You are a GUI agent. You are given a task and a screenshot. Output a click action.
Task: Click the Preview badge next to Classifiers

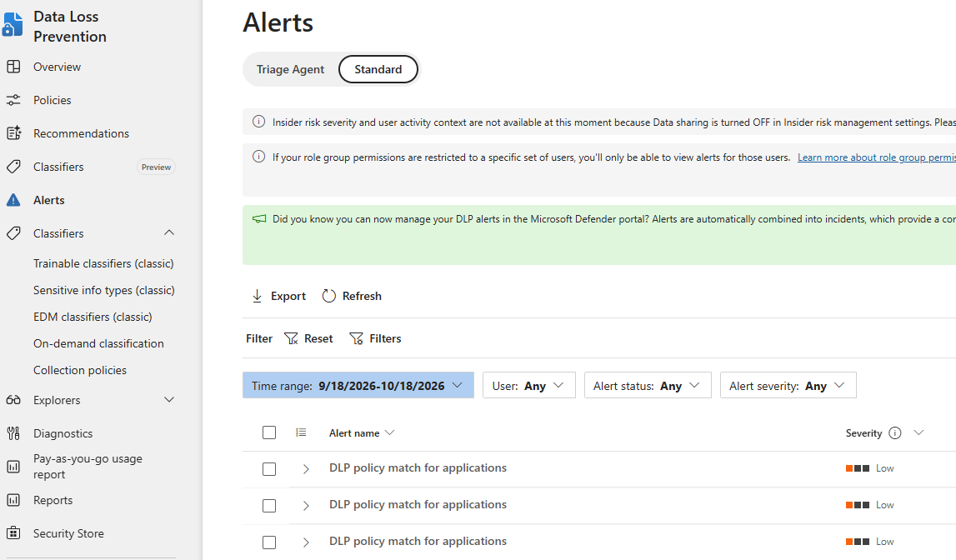click(156, 167)
